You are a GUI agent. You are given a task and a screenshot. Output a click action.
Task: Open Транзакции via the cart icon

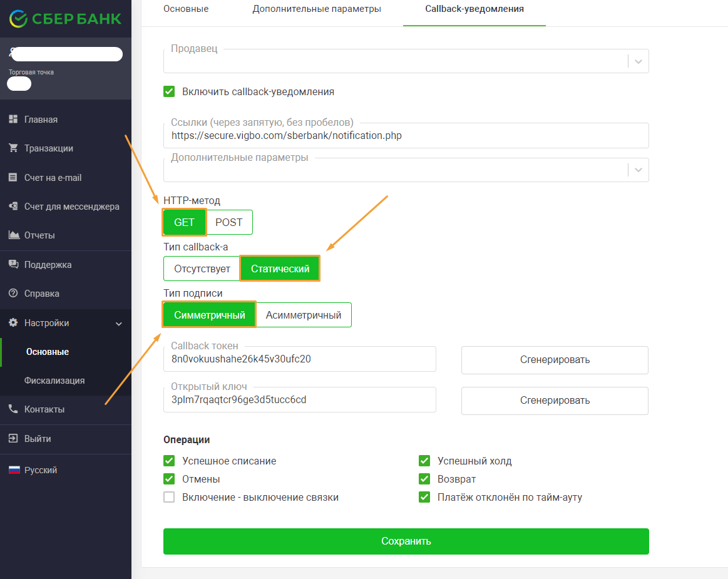coord(13,148)
